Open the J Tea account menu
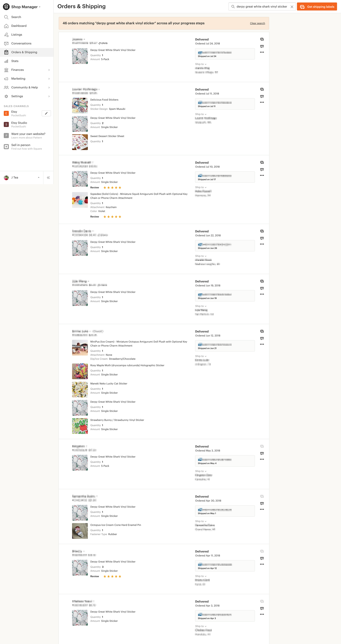 pos(22,178)
